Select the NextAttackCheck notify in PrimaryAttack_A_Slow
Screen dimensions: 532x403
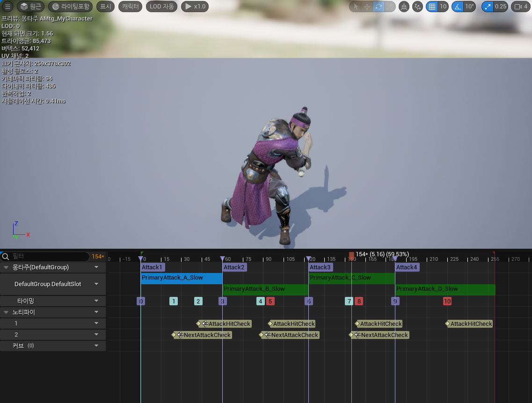[202, 335]
